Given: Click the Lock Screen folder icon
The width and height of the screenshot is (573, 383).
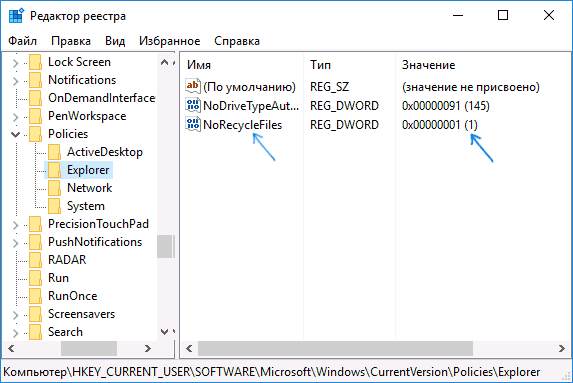Looking at the screenshot, I should [x=35, y=62].
